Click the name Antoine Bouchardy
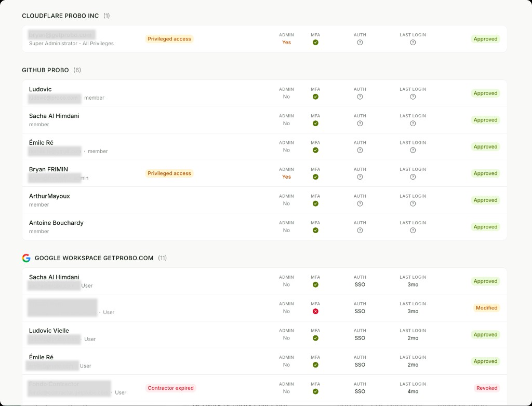This screenshot has height=406, width=532. coord(56,223)
